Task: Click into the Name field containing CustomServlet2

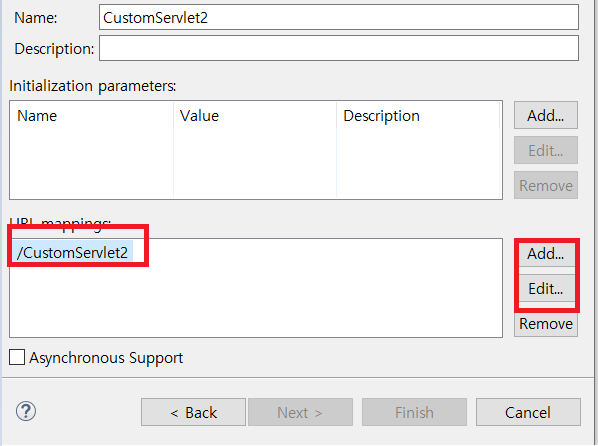Action: click(x=339, y=17)
